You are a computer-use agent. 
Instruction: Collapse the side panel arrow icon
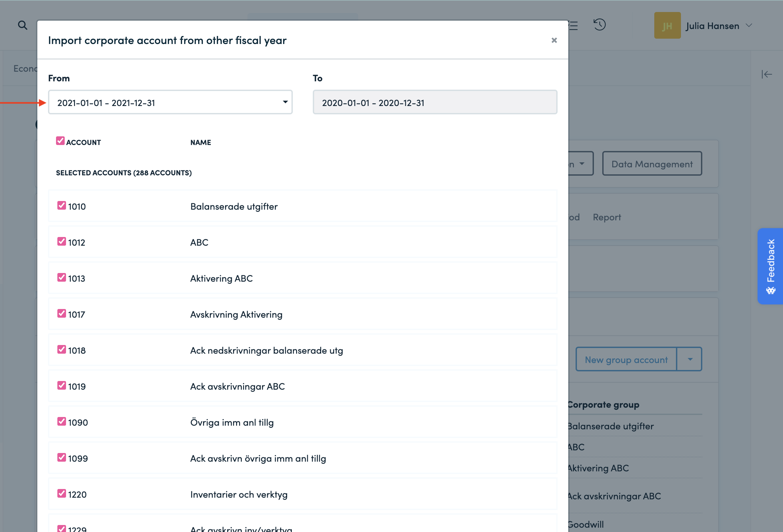(x=766, y=74)
